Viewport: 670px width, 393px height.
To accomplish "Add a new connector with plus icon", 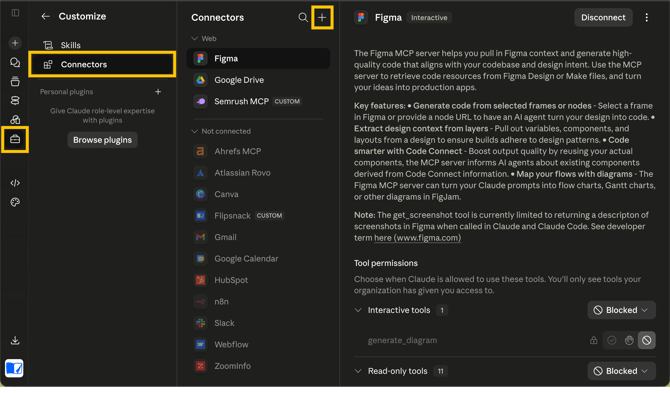I will coord(322,18).
